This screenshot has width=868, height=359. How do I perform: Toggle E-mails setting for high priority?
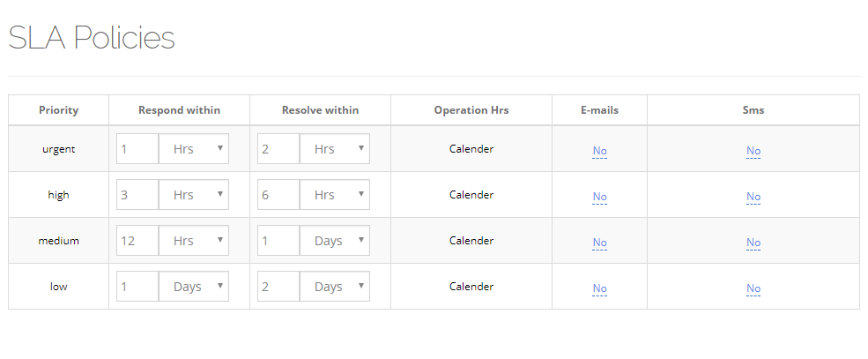(x=599, y=197)
